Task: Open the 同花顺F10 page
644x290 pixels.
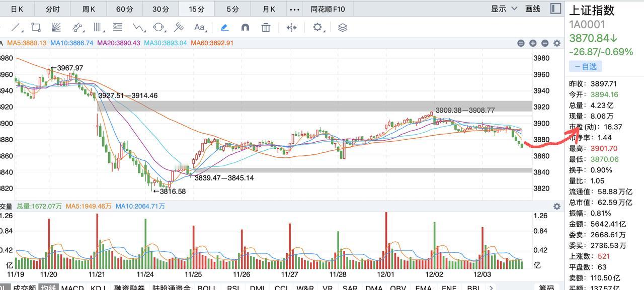Action: click(x=328, y=9)
